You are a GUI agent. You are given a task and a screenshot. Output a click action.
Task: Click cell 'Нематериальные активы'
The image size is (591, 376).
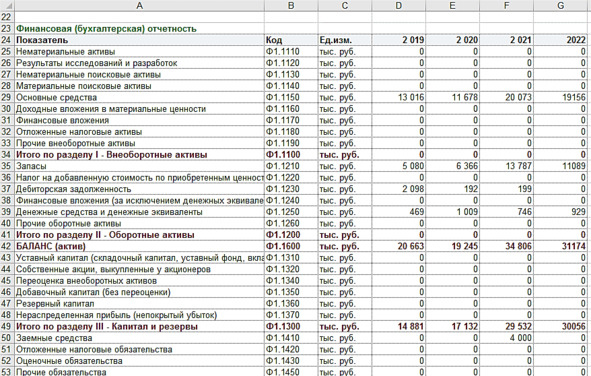point(139,52)
